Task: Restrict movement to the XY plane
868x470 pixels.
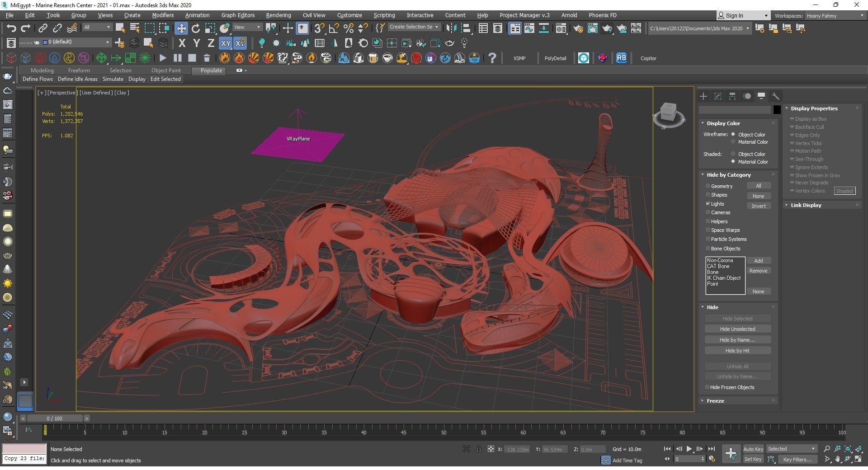Action: [x=226, y=43]
